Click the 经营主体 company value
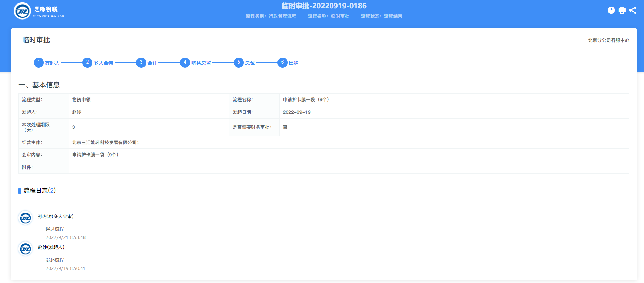The width and height of the screenshot is (644, 283). tap(105, 142)
